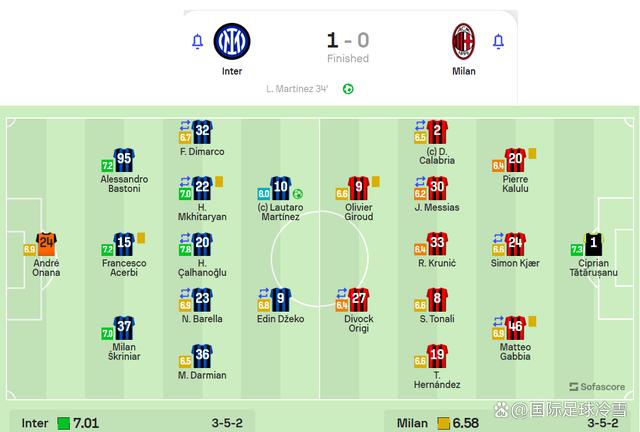Open the Milan club crest
The width and height of the screenshot is (640, 432).
[x=464, y=41]
